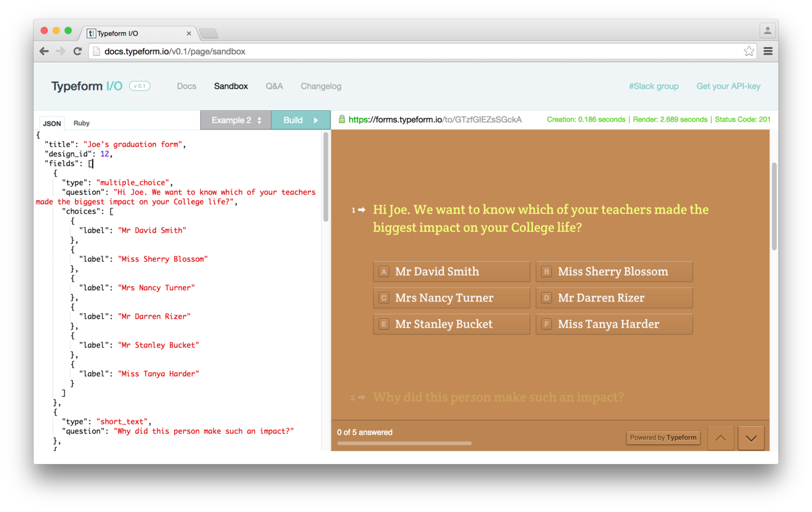The image size is (812, 512).
Task: Click the question 1 arrow marker
Action: [x=358, y=210]
